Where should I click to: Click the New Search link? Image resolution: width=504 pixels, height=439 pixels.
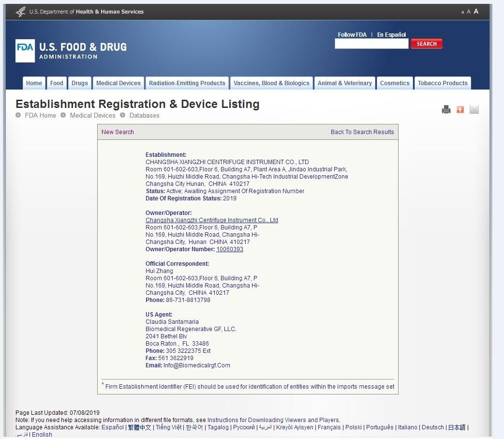tap(118, 132)
